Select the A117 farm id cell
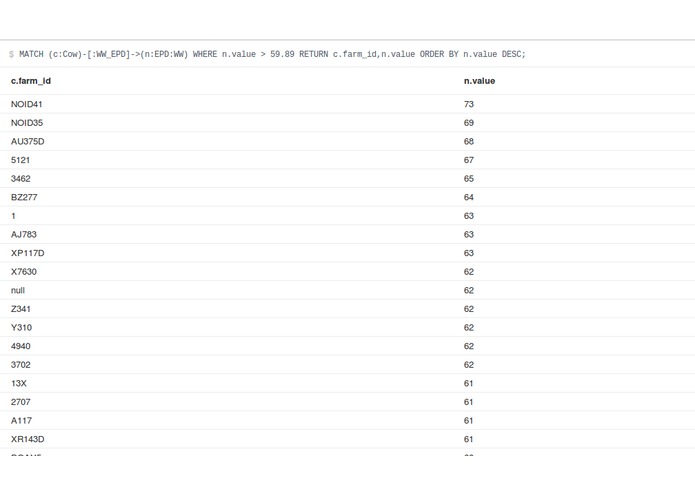This screenshot has height=494, width=695. 21,420
